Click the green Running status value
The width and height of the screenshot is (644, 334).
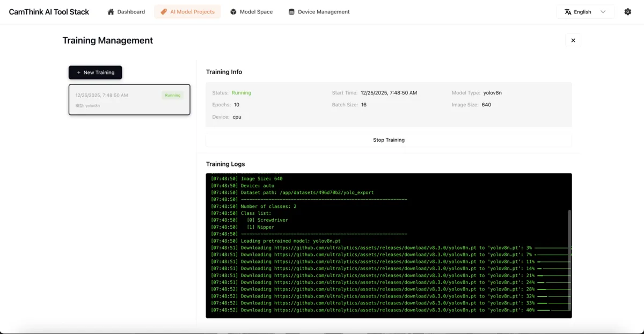241,93
